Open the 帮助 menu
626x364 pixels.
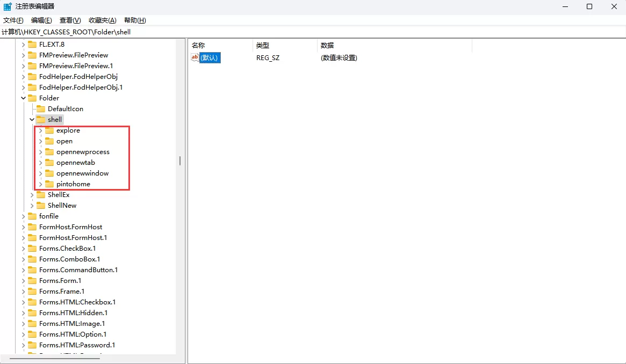[134, 20]
